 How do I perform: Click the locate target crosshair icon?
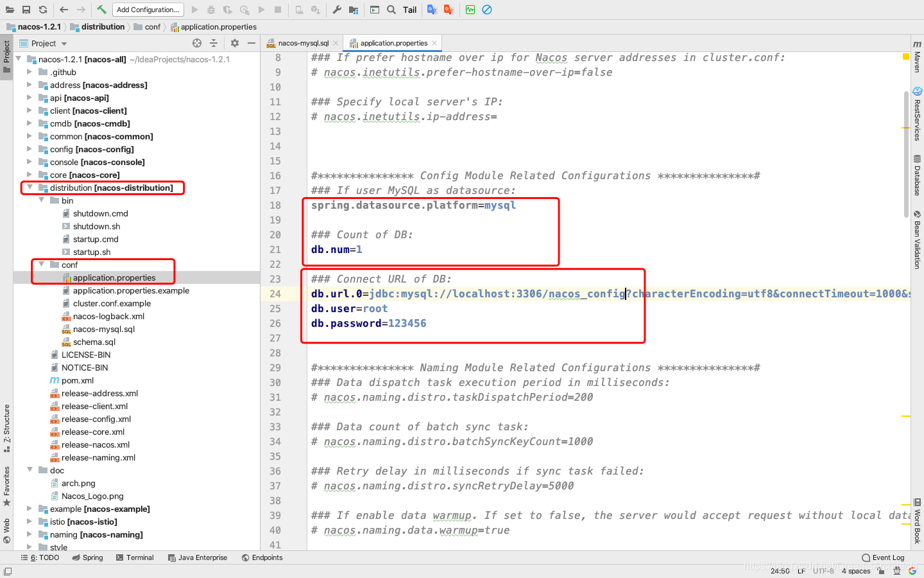pyautogui.click(x=197, y=43)
